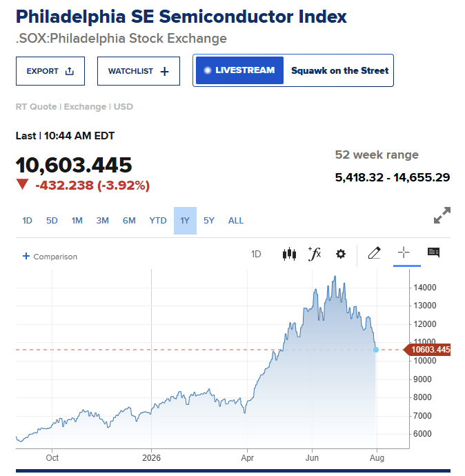Click the export upload icon
The image size is (465, 476).
point(70,71)
